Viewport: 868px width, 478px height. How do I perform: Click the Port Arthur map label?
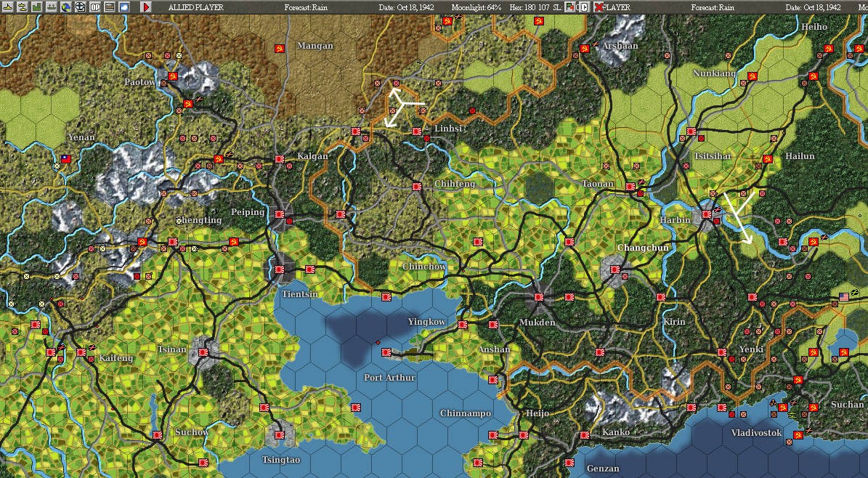click(389, 377)
